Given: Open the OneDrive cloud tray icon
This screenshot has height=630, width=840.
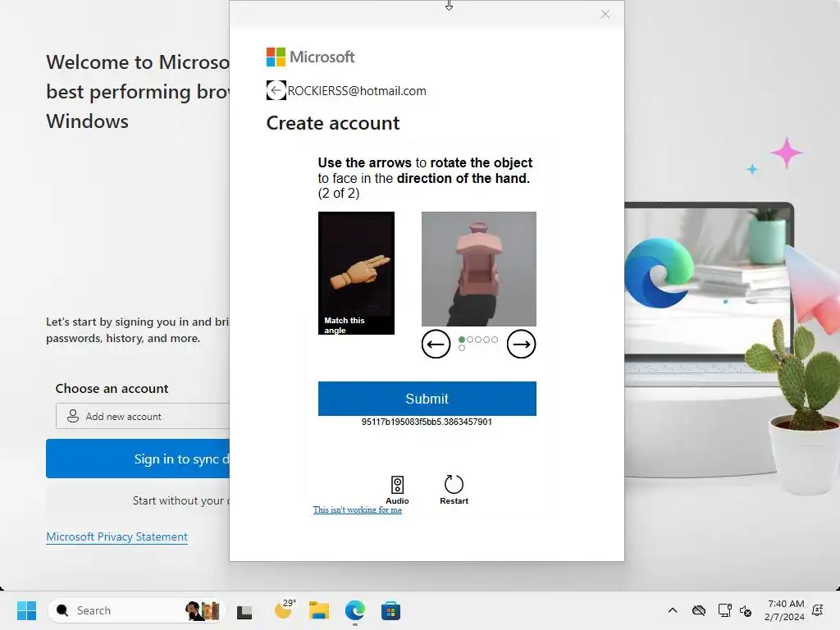Looking at the screenshot, I should 699,610.
